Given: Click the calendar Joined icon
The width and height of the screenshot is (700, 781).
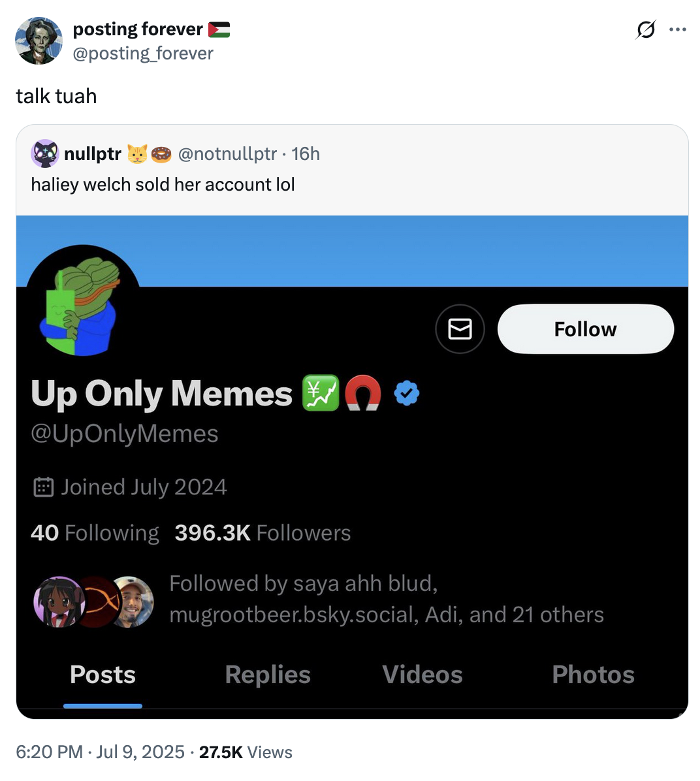Looking at the screenshot, I should [43, 487].
